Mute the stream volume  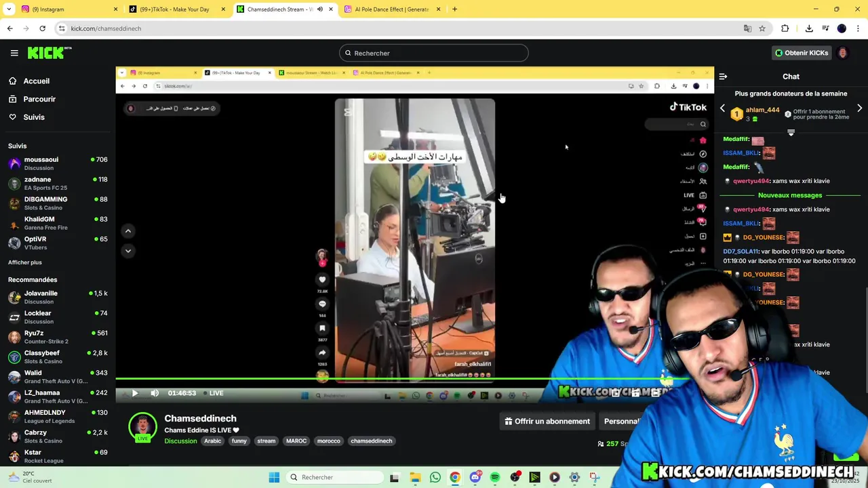(x=155, y=393)
